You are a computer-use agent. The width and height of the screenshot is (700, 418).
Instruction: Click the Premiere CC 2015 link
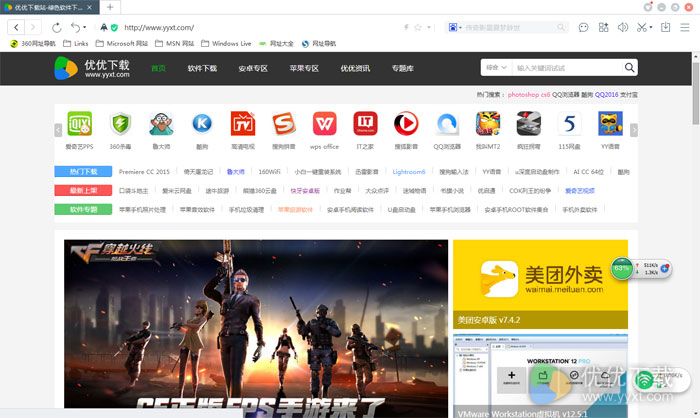click(144, 171)
